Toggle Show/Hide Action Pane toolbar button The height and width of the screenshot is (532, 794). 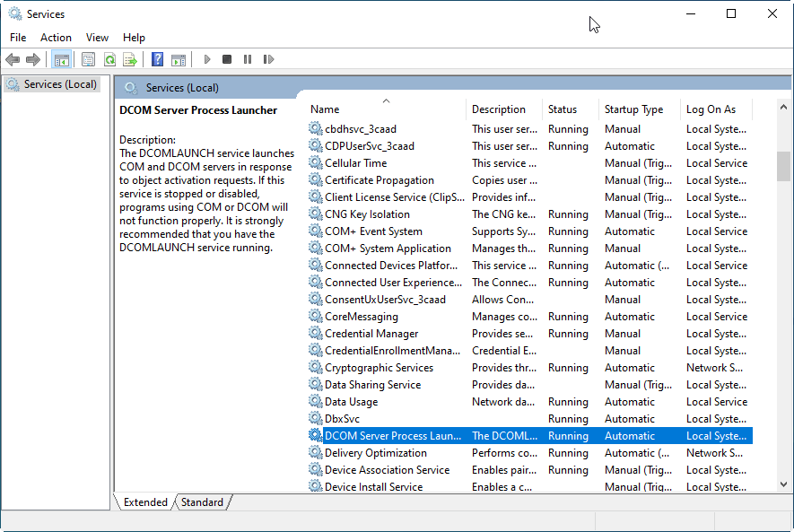click(x=179, y=60)
